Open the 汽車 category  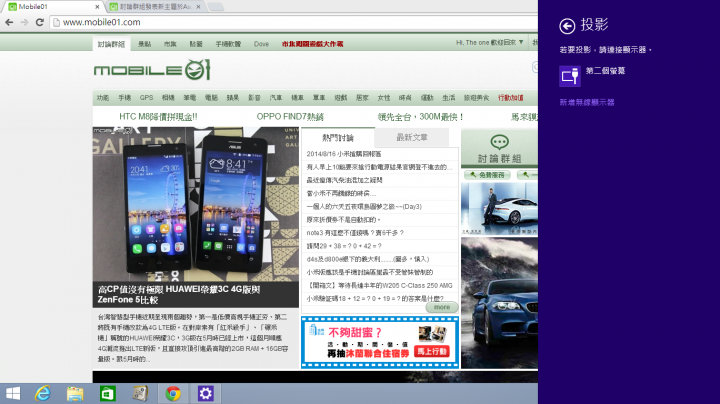click(276, 98)
